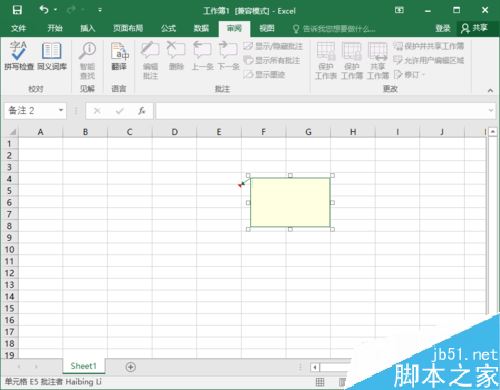
Task: Click the comment box top-middle handle
Action: [290, 175]
